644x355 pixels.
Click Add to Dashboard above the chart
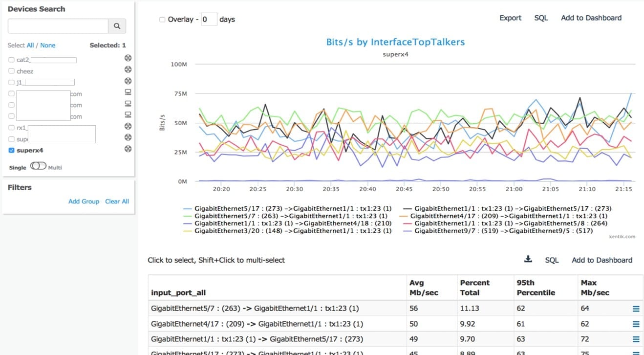click(x=591, y=18)
